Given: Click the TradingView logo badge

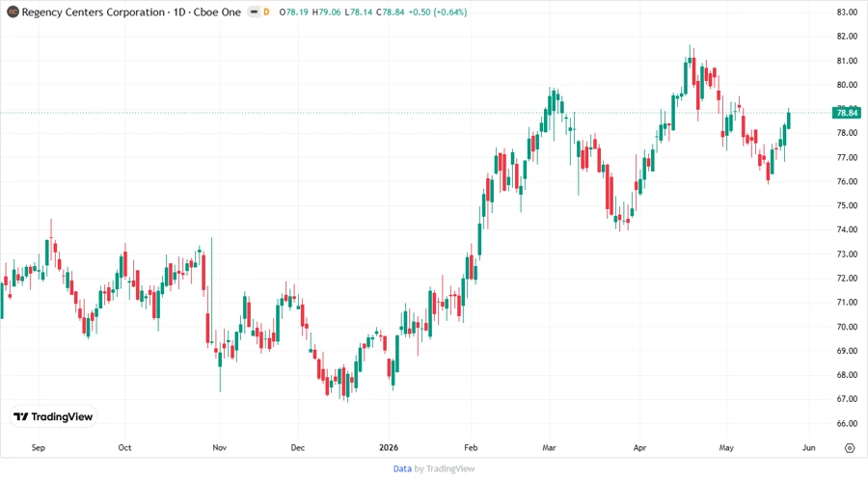Looking at the screenshot, I should pyautogui.click(x=53, y=416).
